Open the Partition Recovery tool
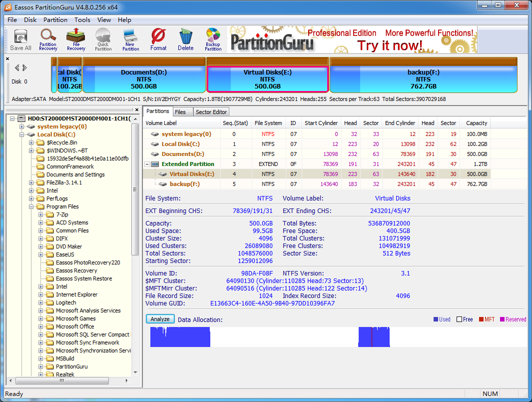 (48, 40)
